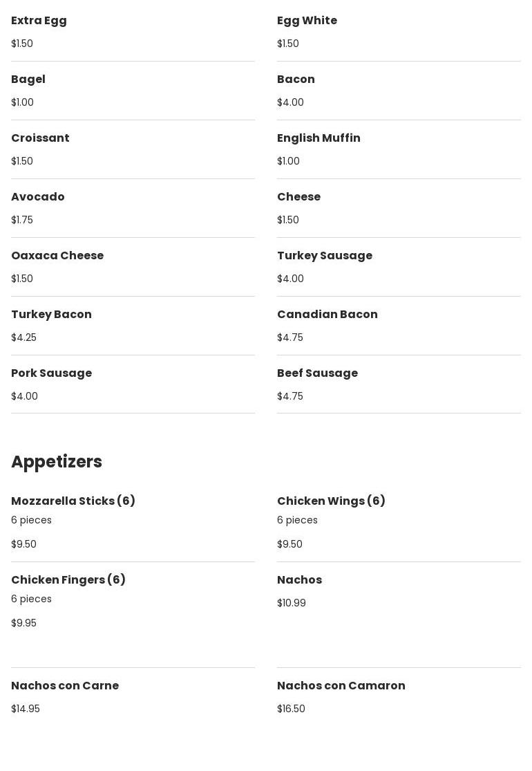Select the Beef Sausage item

[x=317, y=373]
